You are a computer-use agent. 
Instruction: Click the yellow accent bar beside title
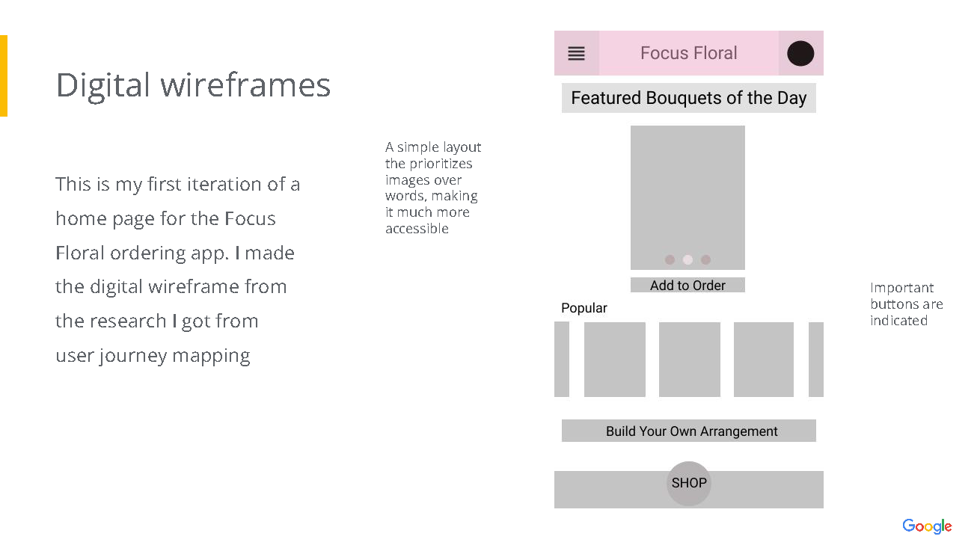tap(4, 76)
